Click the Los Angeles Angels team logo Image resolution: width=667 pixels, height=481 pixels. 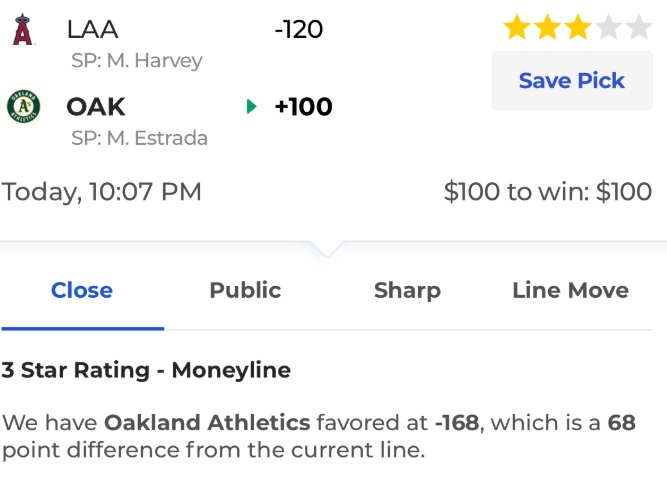(23, 29)
